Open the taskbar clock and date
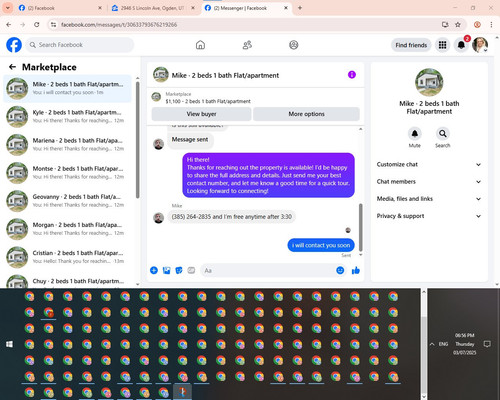Image resolution: width=500 pixels, height=400 pixels. [x=465, y=344]
